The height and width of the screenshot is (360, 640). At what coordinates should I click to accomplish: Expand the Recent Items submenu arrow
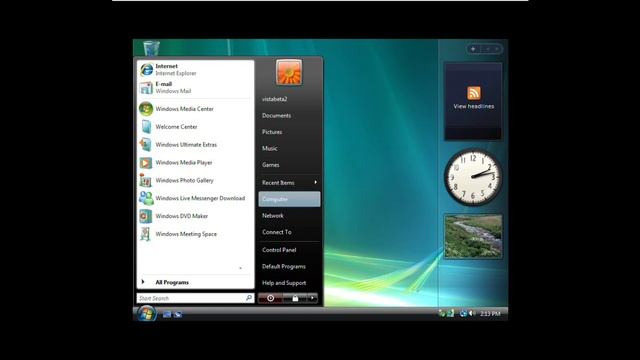point(316,182)
